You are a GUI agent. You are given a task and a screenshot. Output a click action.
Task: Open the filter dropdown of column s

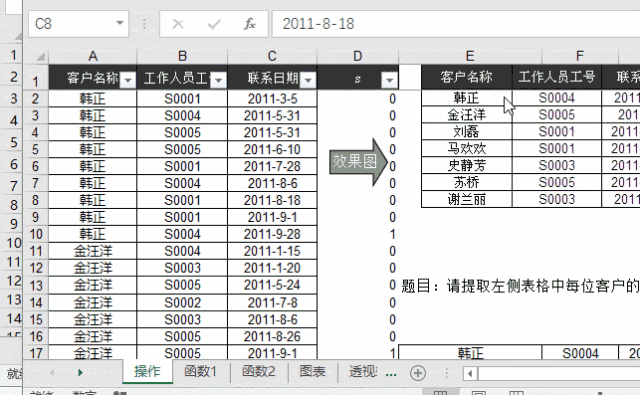pyautogui.click(x=389, y=80)
